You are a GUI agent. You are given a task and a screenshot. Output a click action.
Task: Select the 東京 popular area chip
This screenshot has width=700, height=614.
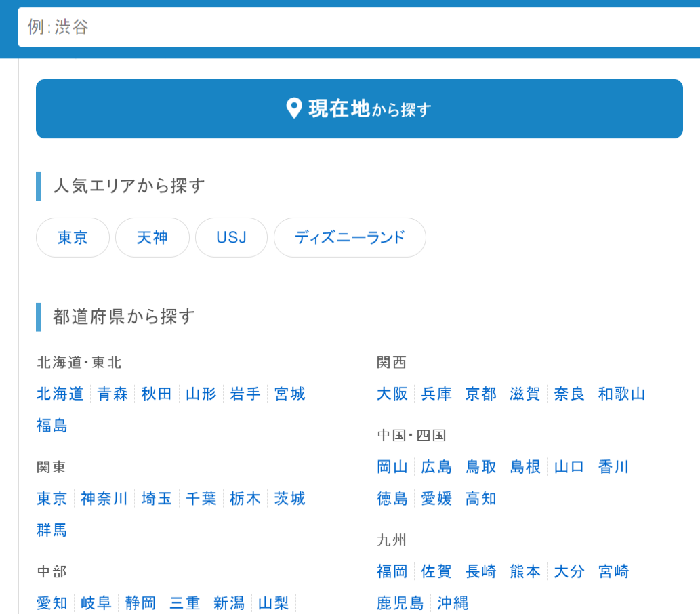(73, 238)
